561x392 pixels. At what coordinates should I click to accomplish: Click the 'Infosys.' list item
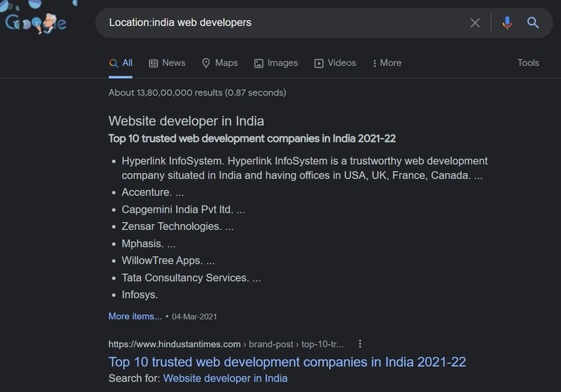[x=140, y=295]
